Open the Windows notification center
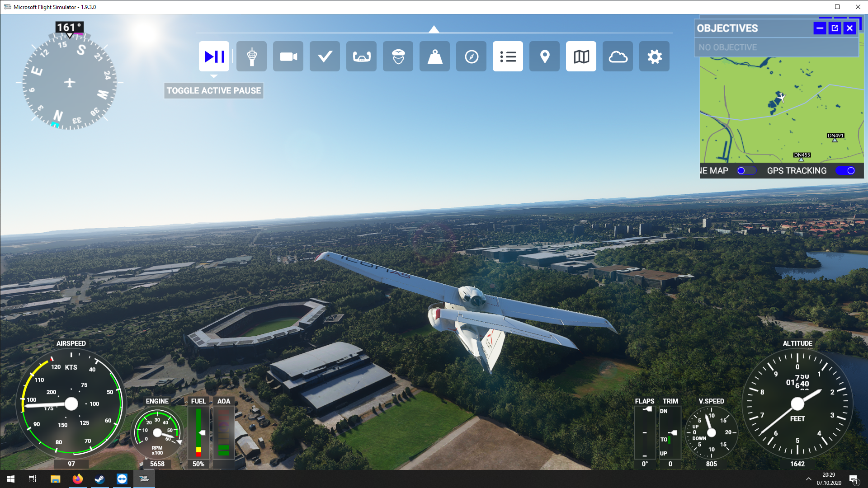The height and width of the screenshot is (488, 868). point(854,479)
